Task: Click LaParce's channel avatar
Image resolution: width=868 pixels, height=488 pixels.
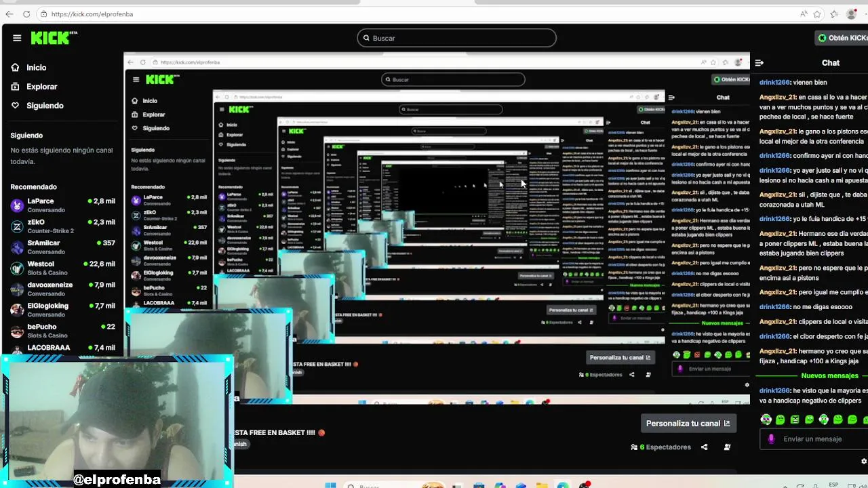Action: click(x=17, y=206)
